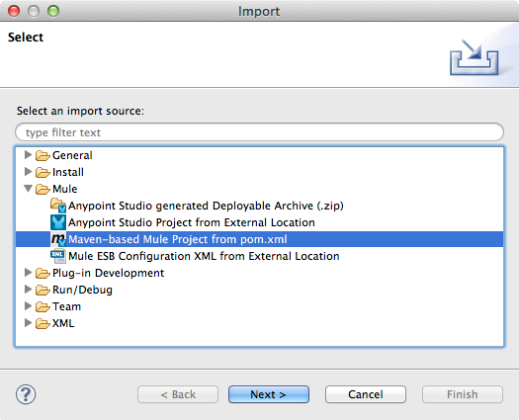Click the Anypoint Studio Project icon
Image resolution: width=519 pixels, height=420 pixels.
(x=58, y=222)
